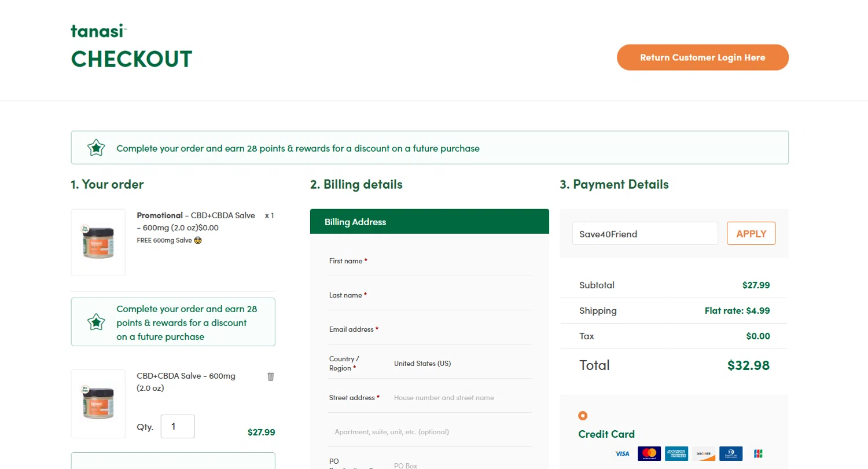
Task: Click the Billing Address header
Action: (429, 222)
